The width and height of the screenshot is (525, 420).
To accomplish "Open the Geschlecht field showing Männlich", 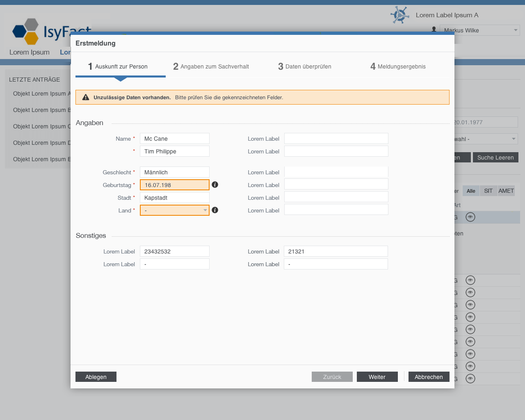I will coord(175,172).
